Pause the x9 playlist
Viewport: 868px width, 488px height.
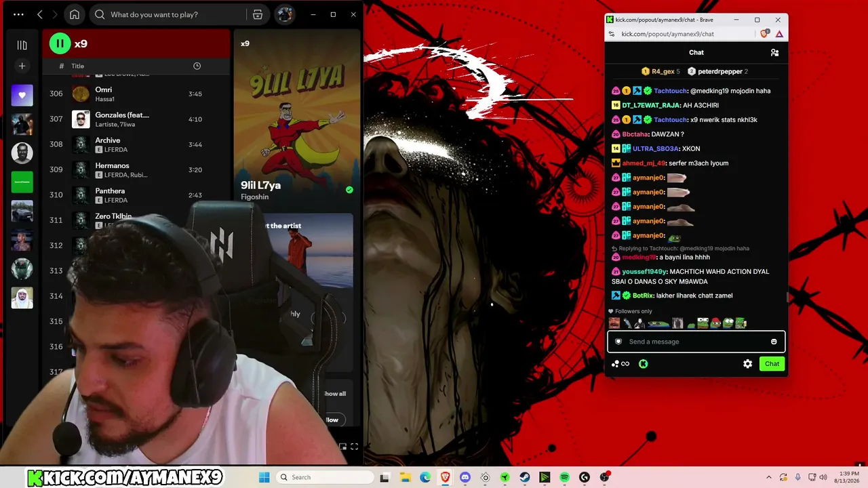(60, 43)
